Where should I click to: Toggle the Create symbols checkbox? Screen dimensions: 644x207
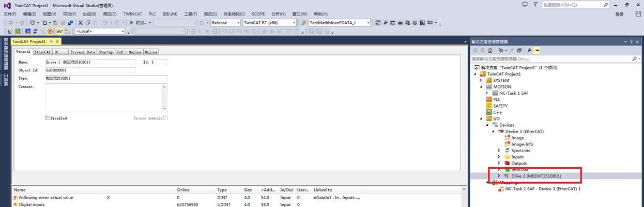[x=165, y=118]
